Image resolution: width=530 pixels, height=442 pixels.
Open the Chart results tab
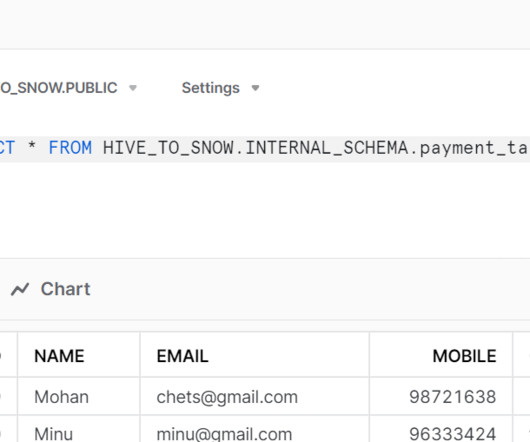51,289
